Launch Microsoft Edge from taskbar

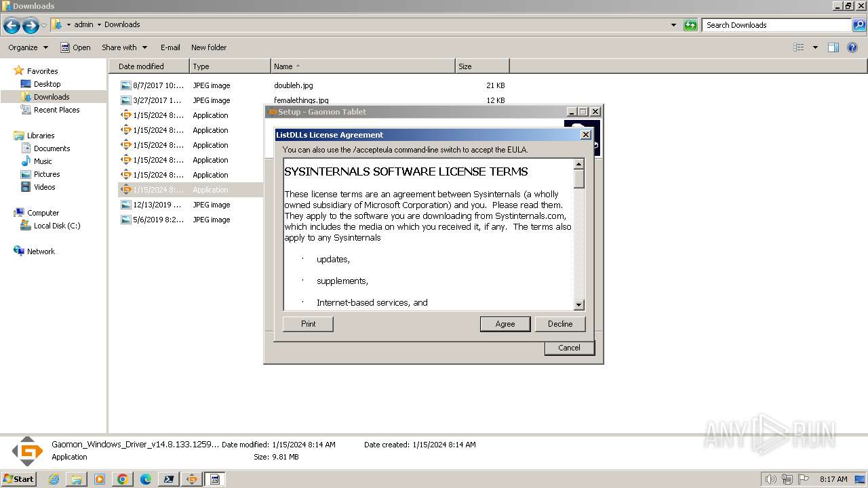click(146, 479)
